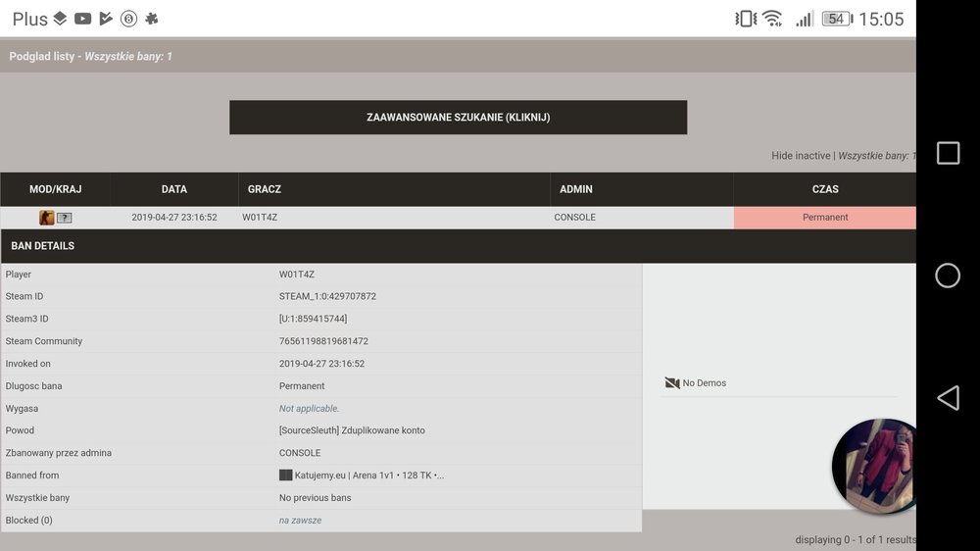Select the No Demos label

(705, 383)
